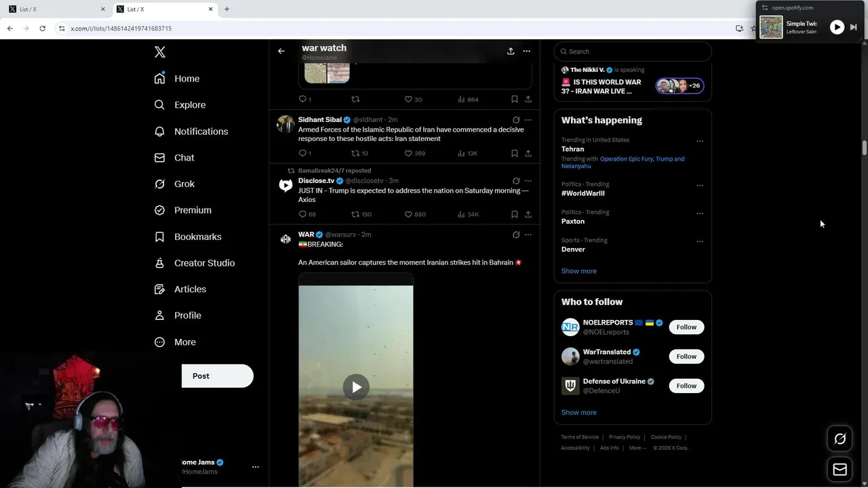Image resolution: width=868 pixels, height=488 pixels.
Task: Follow Defense of Ukraine
Action: click(686, 386)
